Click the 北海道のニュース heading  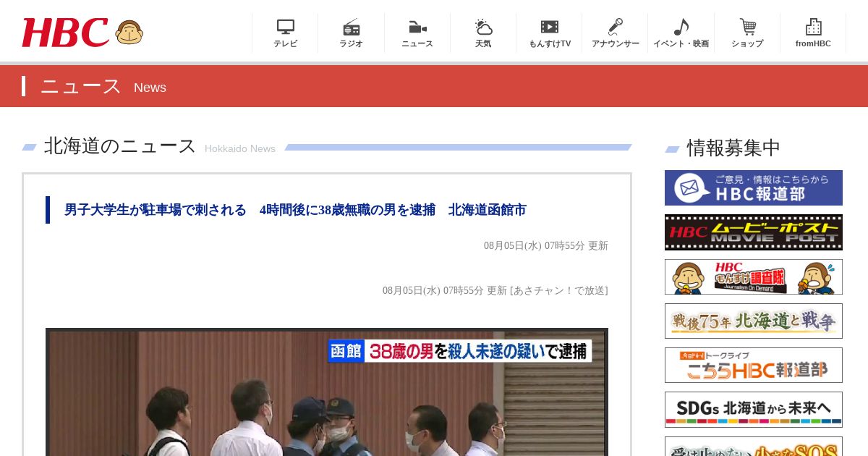(120, 146)
